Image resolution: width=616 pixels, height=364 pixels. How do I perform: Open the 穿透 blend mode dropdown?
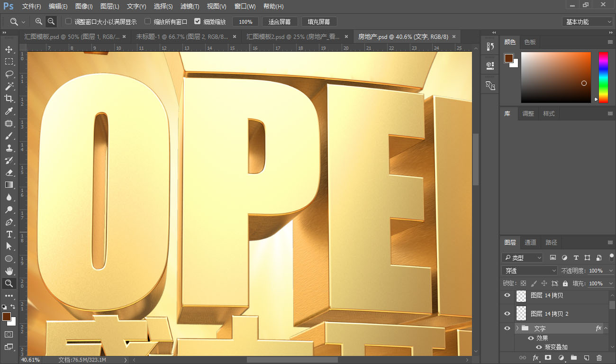click(530, 271)
